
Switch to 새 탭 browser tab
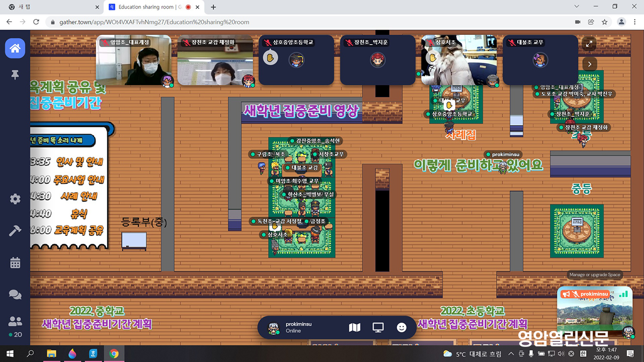point(52,7)
